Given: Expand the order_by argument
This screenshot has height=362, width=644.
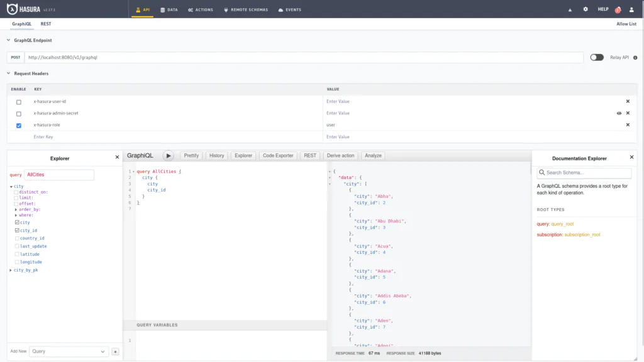Looking at the screenshot, I should [16, 210].
